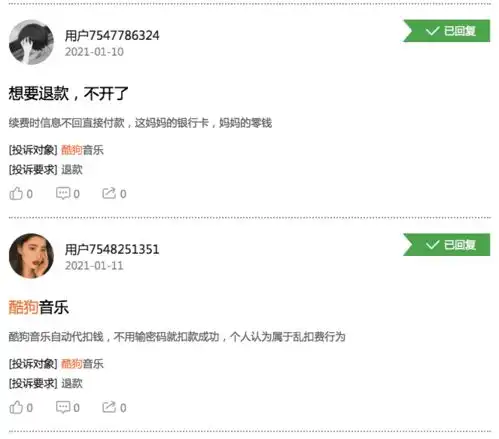The image size is (499, 439).
Task: Click the first 已回复 status badge
Action: point(447,31)
